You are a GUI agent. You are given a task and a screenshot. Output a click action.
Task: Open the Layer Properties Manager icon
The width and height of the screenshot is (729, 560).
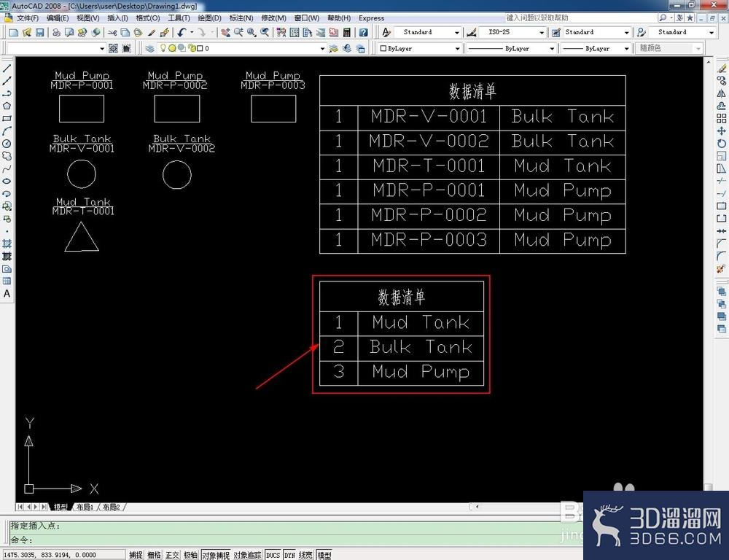[149, 48]
